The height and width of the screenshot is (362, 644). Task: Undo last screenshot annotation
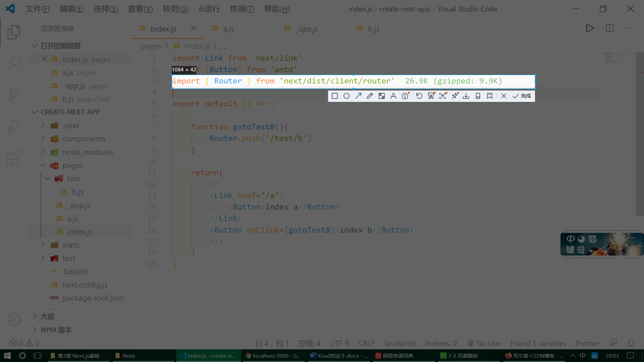tap(419, 96)
